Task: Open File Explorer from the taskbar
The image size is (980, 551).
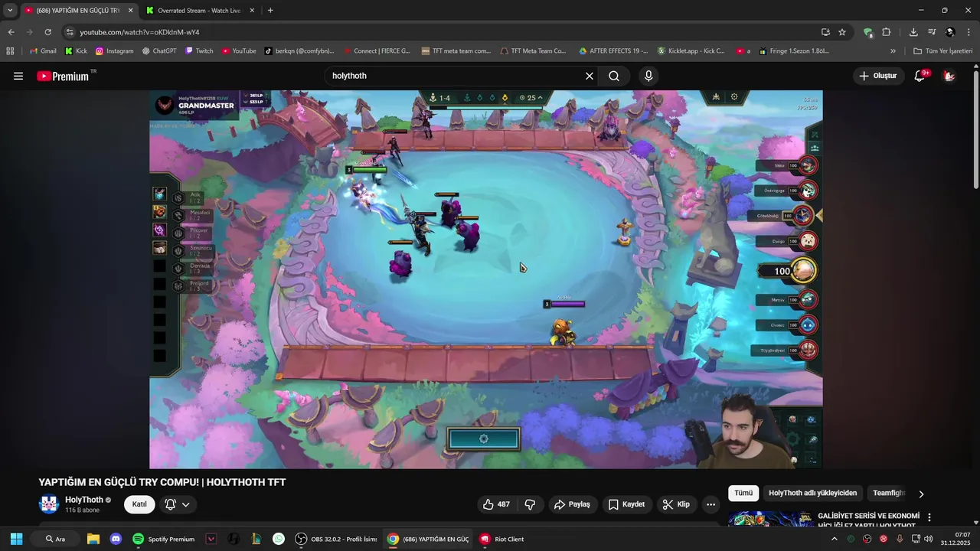Action: 93,539
